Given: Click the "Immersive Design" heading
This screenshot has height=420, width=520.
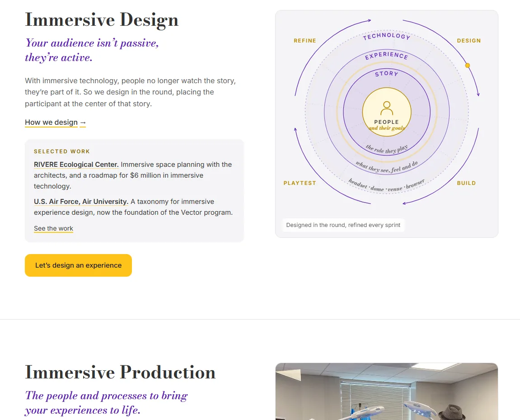Looking at the screenshot, I should pos(102,20).
